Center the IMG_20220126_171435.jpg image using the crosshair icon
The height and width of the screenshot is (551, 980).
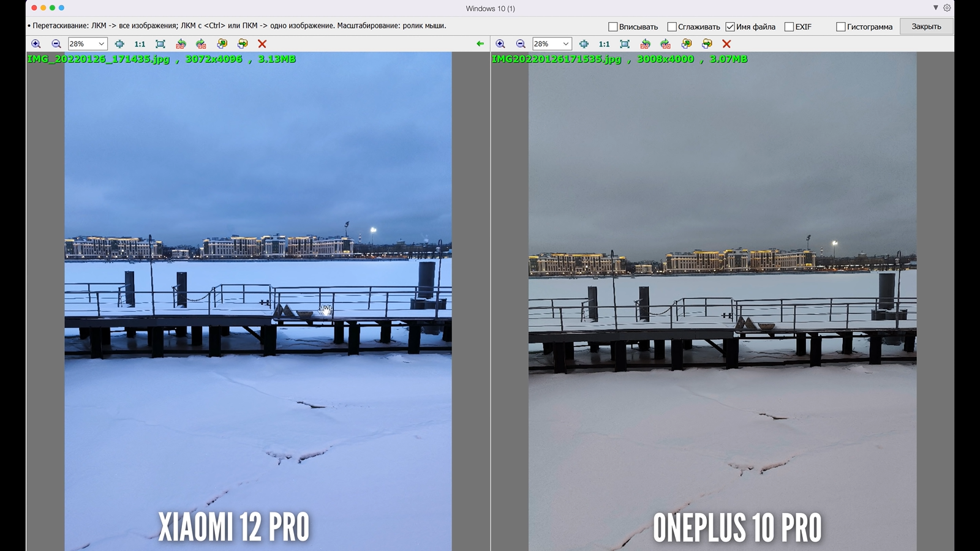[119, 44]
